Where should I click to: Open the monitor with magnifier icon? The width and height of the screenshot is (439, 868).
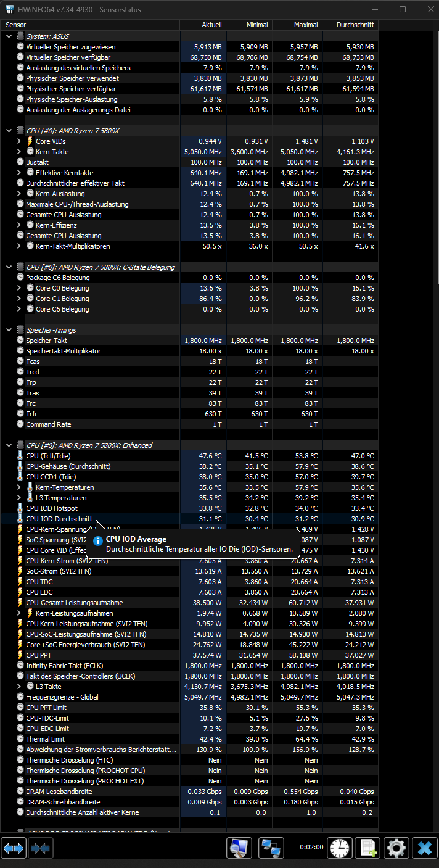coord(239,848)
